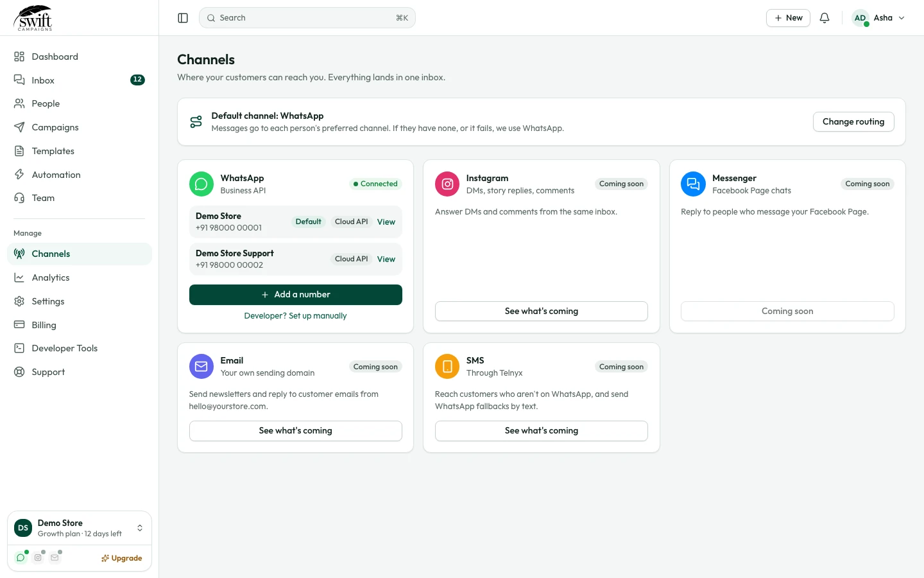The image size is (924, 578).
Task: Click the WhatsApp channel logo icon
Action: pyautogui.click(x=201, y=184)
